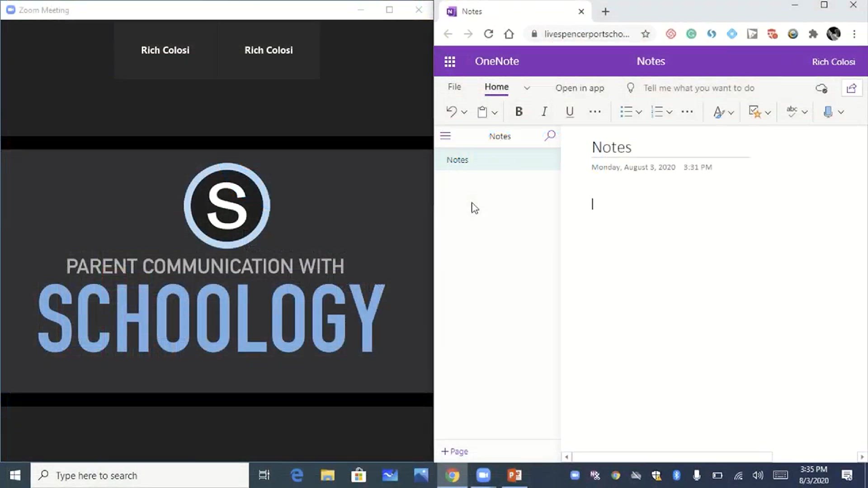This screenshot has height=488, width=868.
Task: Open the Windows Start menu
Action: pos(15,475)
